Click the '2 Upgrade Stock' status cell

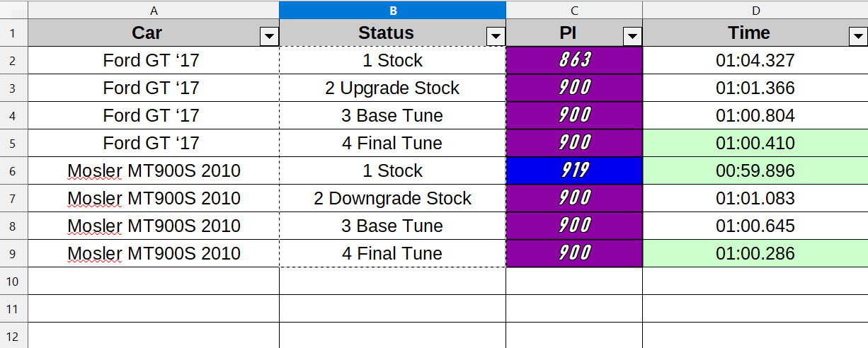click(x=393, y=88)
